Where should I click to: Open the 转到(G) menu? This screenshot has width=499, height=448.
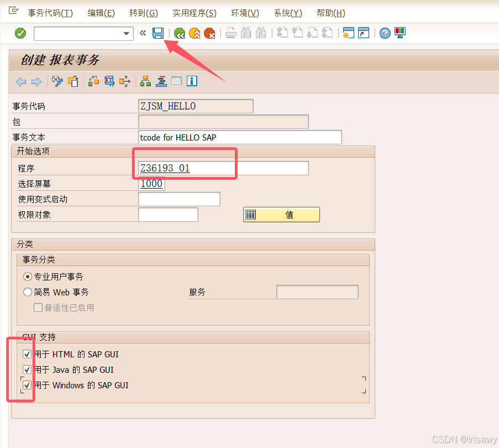(144, 13)
